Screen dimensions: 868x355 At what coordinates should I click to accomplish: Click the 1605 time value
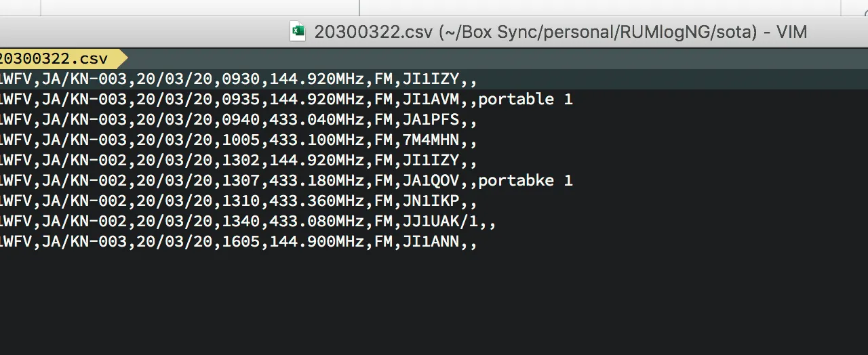[241, 242]
